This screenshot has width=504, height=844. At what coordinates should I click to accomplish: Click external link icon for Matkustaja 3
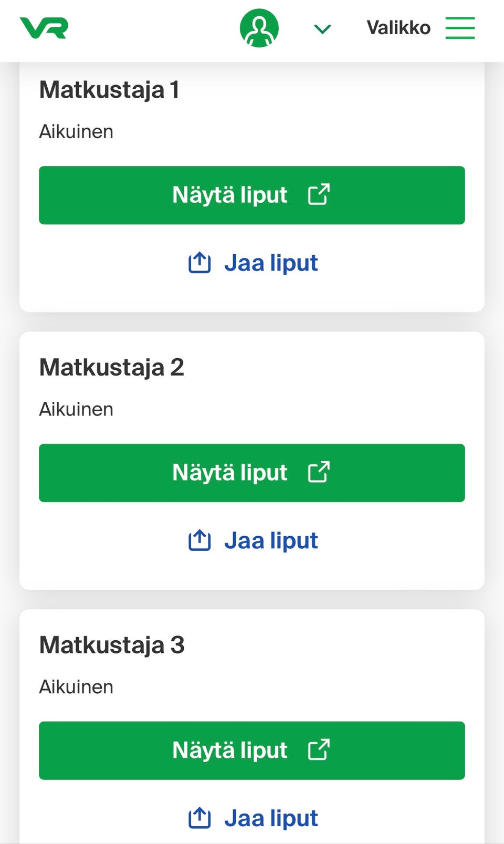tap(319, 750)
